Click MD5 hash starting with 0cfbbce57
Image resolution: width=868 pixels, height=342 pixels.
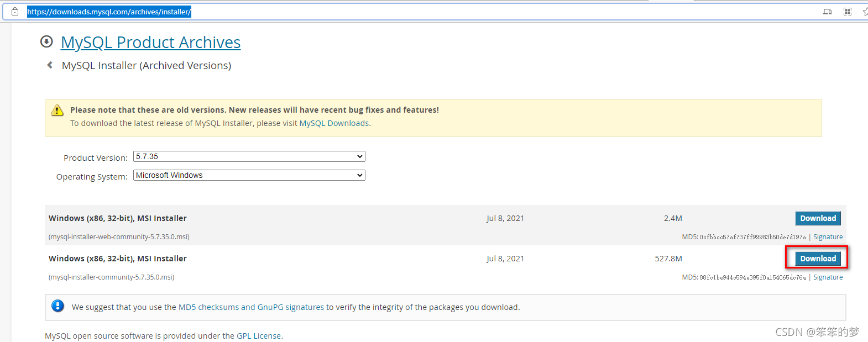[753, 237]
